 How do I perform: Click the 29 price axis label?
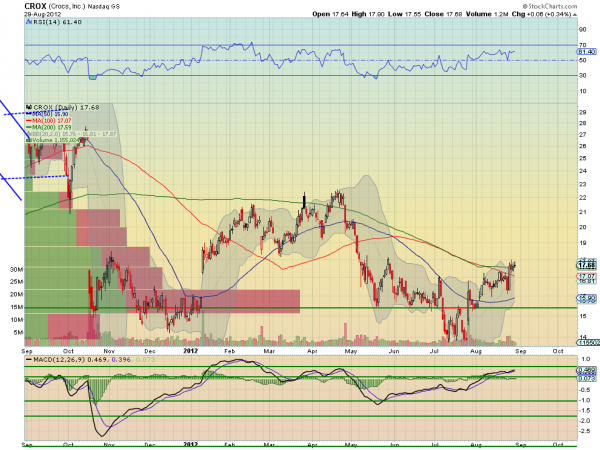pyautogui.click(x=582, y=112)
